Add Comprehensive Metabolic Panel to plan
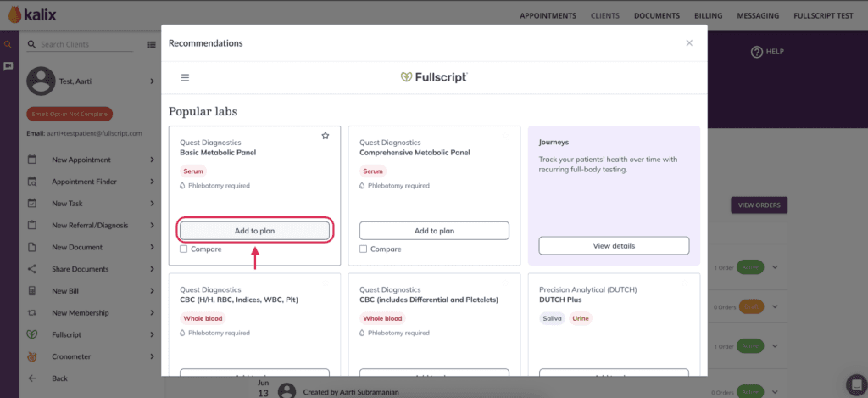 [434, 231]
